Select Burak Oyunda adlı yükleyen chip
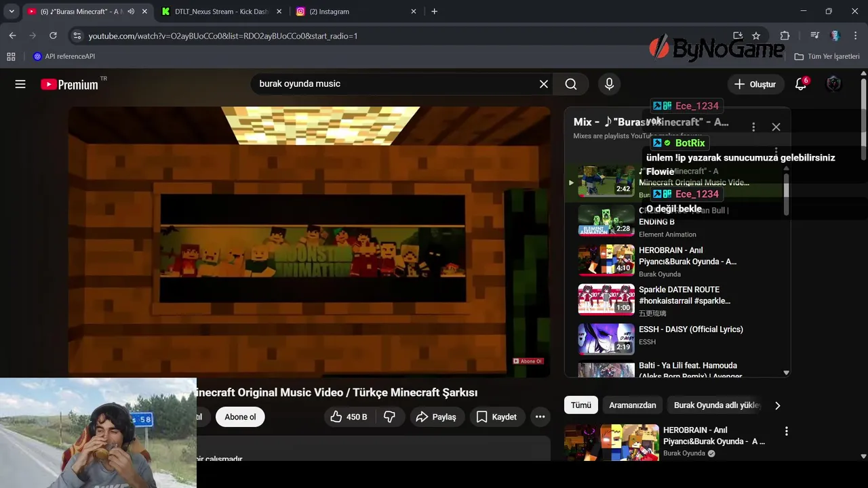 [x=717, y=405]
